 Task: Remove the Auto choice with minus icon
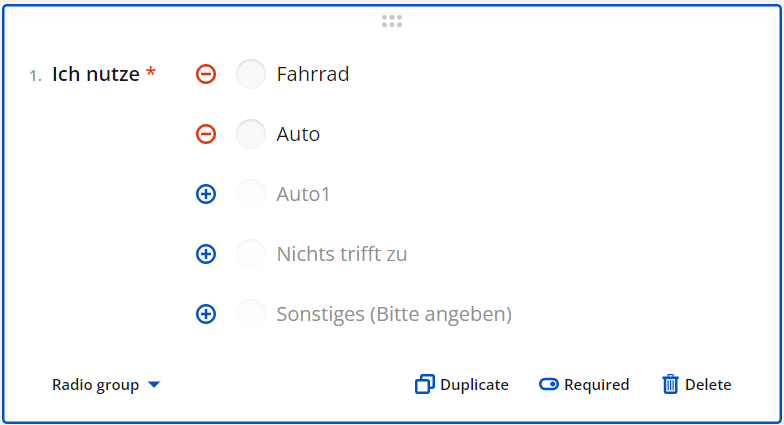205,134
